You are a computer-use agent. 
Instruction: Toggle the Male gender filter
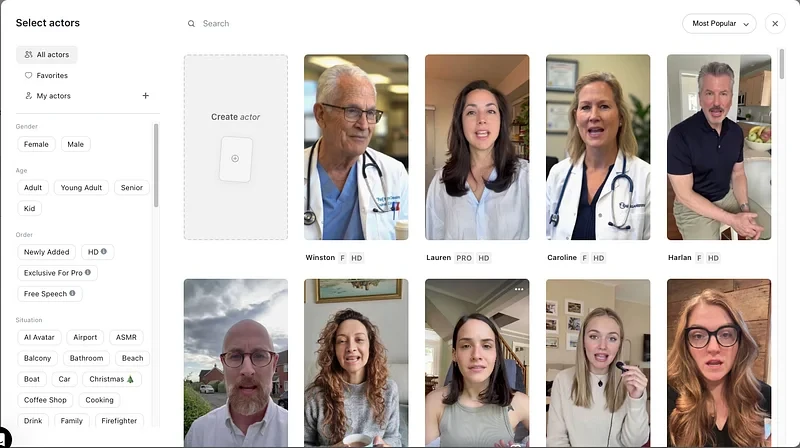coord(76,144)
